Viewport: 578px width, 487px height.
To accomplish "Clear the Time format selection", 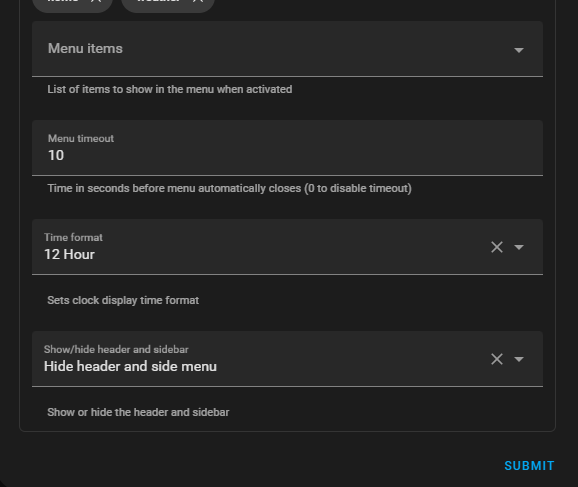I will coord(497,247).
